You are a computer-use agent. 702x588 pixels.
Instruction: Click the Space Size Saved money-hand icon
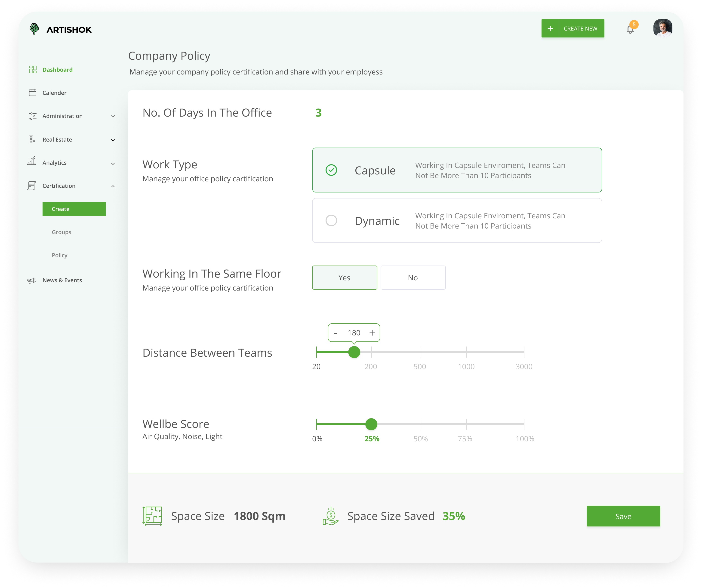click(331, 516)
